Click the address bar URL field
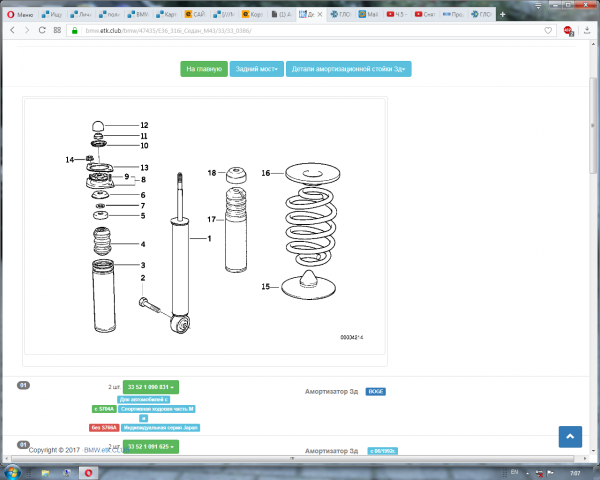This screenshot has width=600, height=480. 300,31
